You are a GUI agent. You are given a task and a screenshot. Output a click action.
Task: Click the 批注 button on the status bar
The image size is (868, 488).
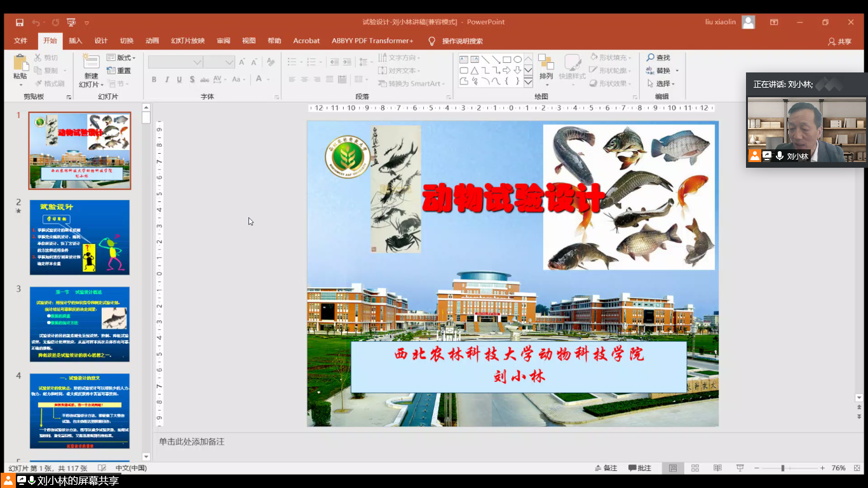click(x=640, y=468)
